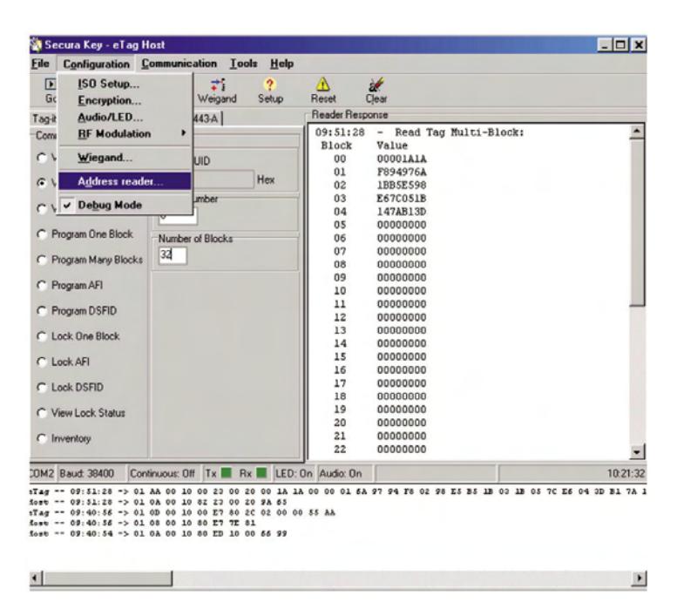Image resolution: width=677 pixels, height=616 pixels.
Task: Select the Lock DSFID radio button
Action: pyautogui.click(x=42, y=387)
